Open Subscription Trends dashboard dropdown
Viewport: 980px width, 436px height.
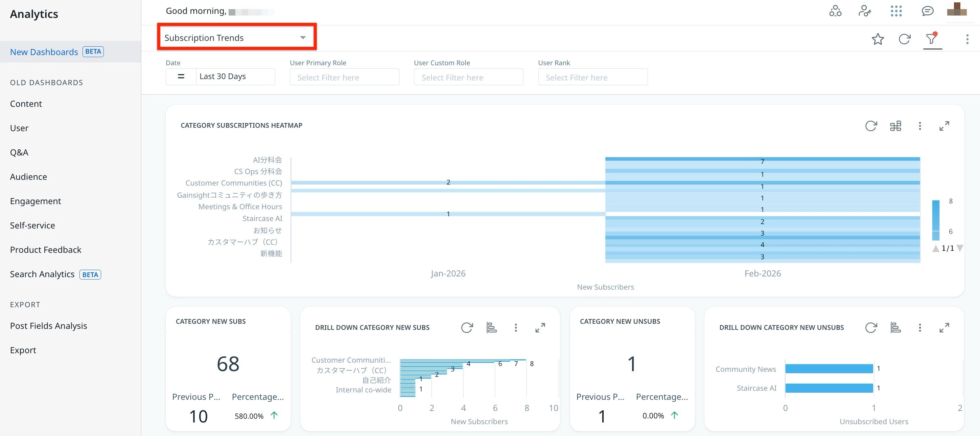(x=236, y=38)
